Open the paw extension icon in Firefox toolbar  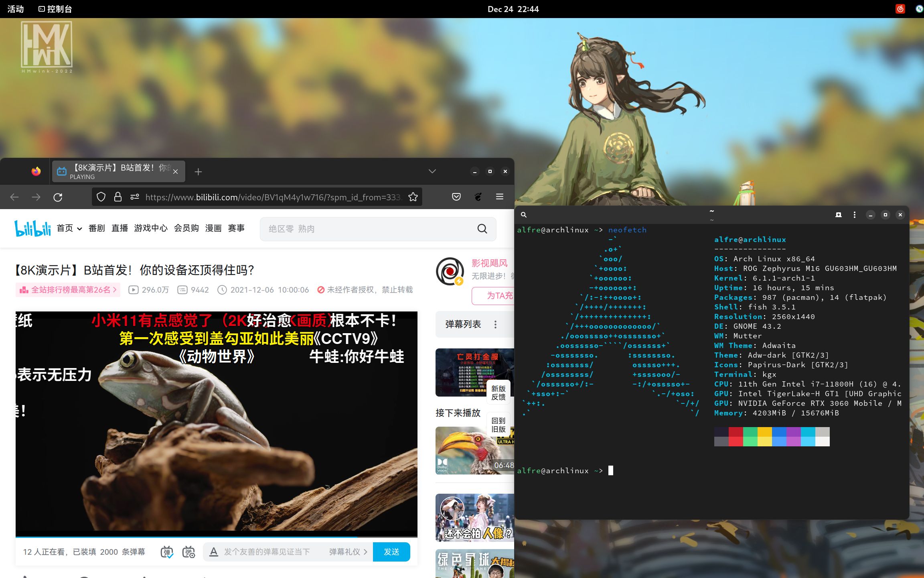pyautogui.click(x=478, y=197)
